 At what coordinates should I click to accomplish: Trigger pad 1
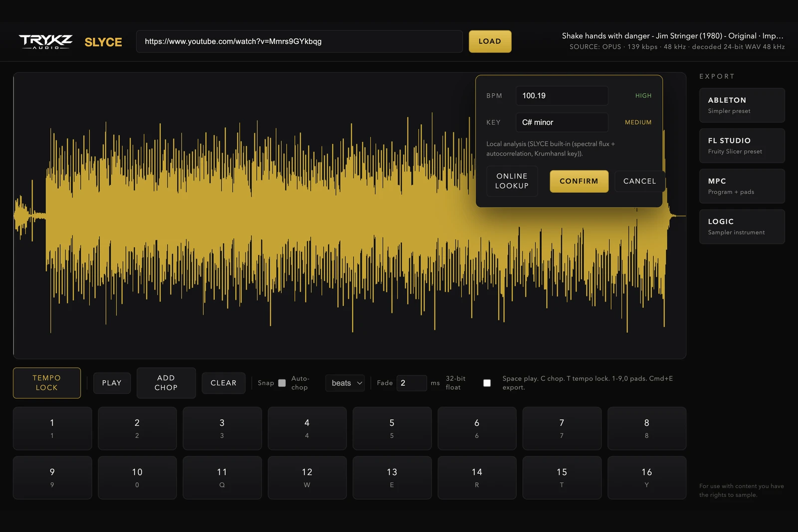[x=52, y=428]
